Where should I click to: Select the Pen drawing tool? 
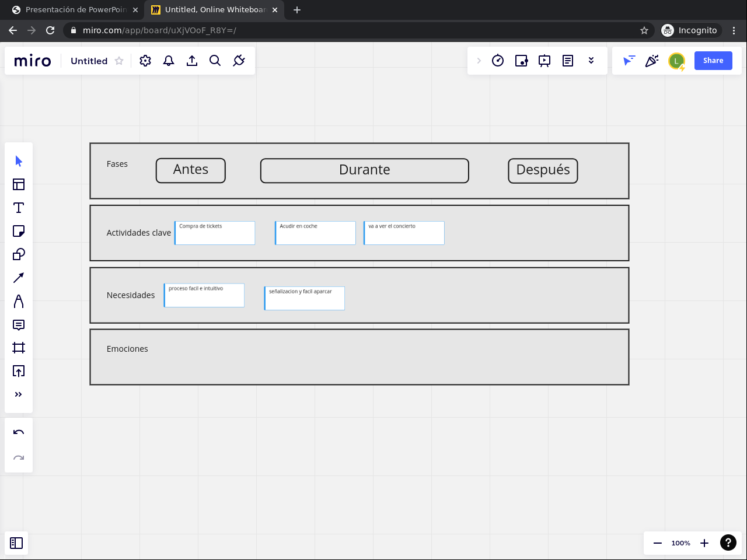[x=19, y=301]
